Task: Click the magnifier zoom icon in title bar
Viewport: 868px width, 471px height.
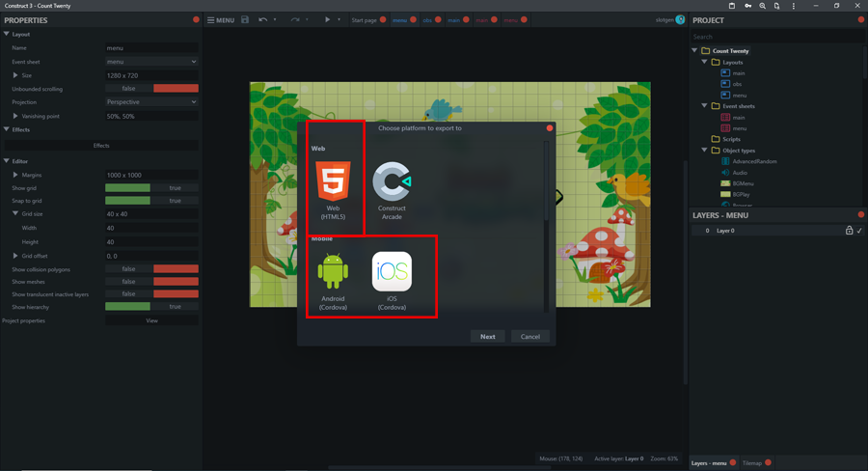Action: pos(762,6)
